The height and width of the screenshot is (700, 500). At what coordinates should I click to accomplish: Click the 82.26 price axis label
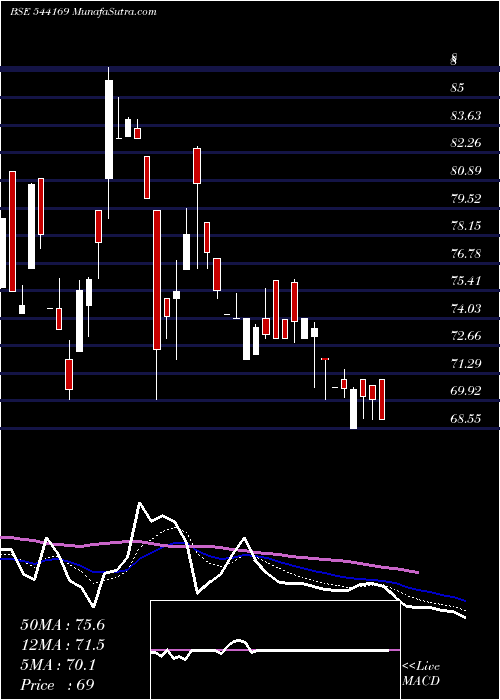[466, 143]
